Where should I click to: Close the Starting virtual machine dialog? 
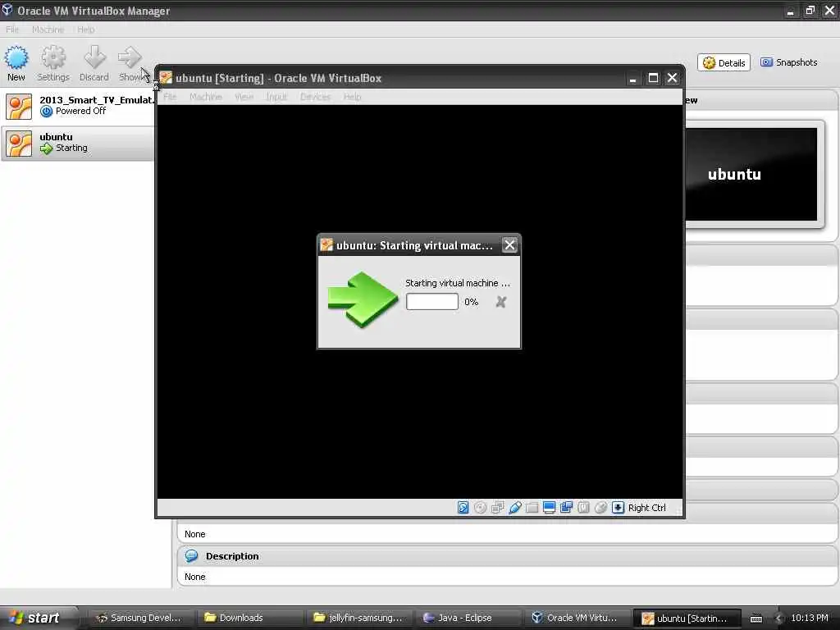[509, 244]
